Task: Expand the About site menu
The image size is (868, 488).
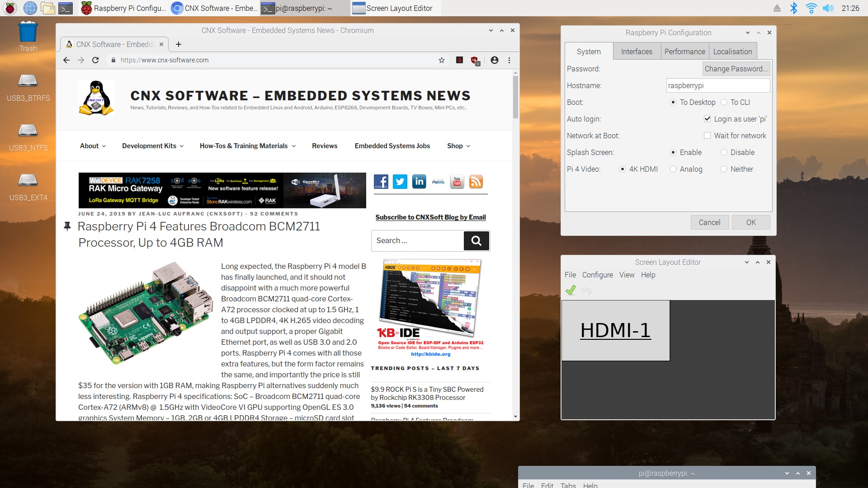Action: pyautogui.click(x=93, y=146)
